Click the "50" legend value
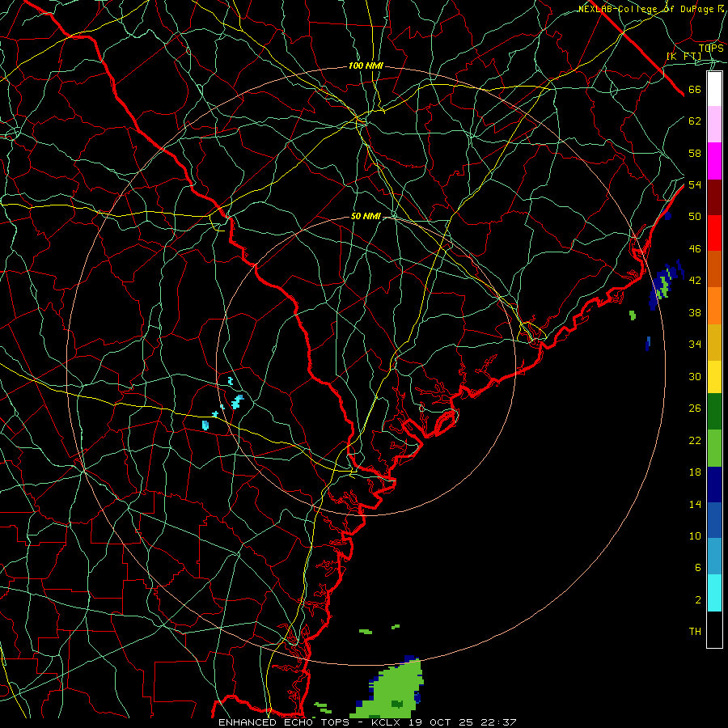This screenshot has height=728, width=728. pyautogui.click(x=695, y=216)
